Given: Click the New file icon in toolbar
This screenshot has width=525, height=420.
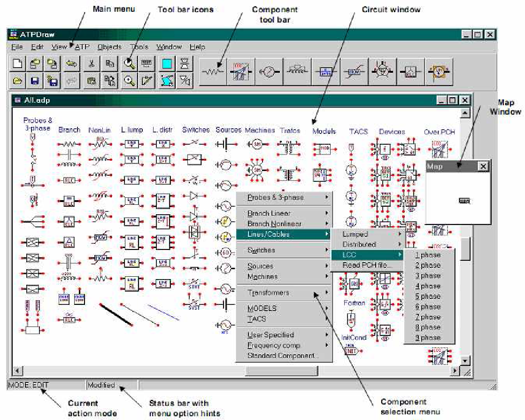Looking at the screenshot, I should 17,64.
